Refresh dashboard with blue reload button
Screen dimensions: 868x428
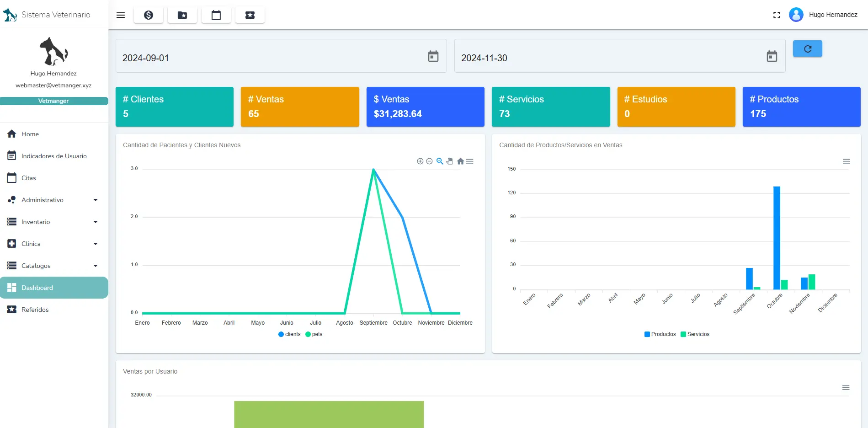tap(808, 49)
